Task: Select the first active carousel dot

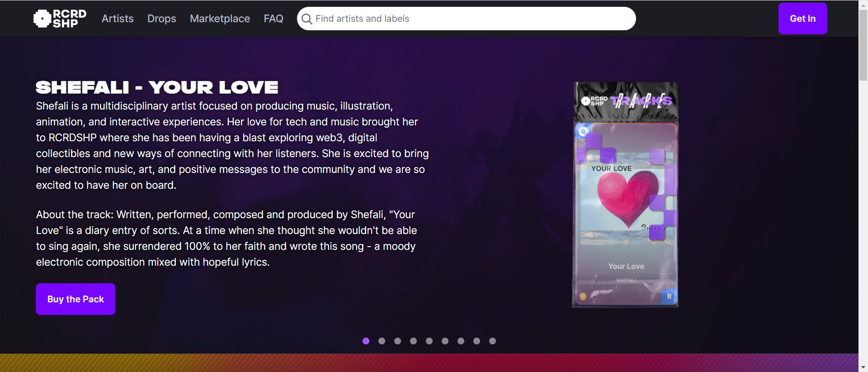Action: point(366,341)
